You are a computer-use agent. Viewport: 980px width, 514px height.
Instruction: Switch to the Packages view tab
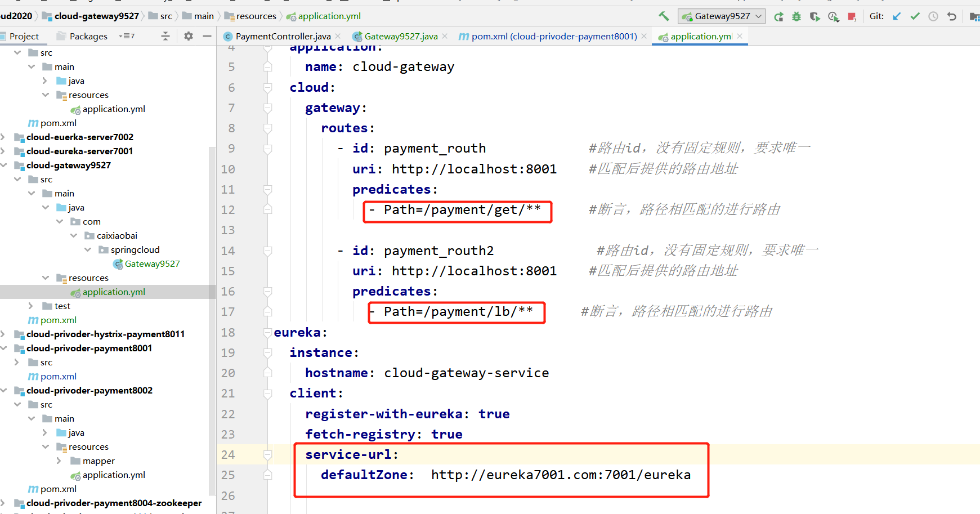82,36
